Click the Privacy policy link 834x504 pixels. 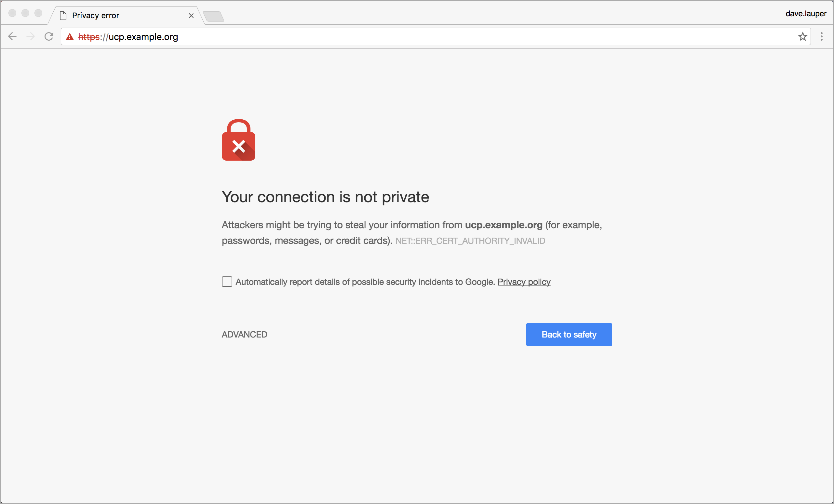point(524,281)
